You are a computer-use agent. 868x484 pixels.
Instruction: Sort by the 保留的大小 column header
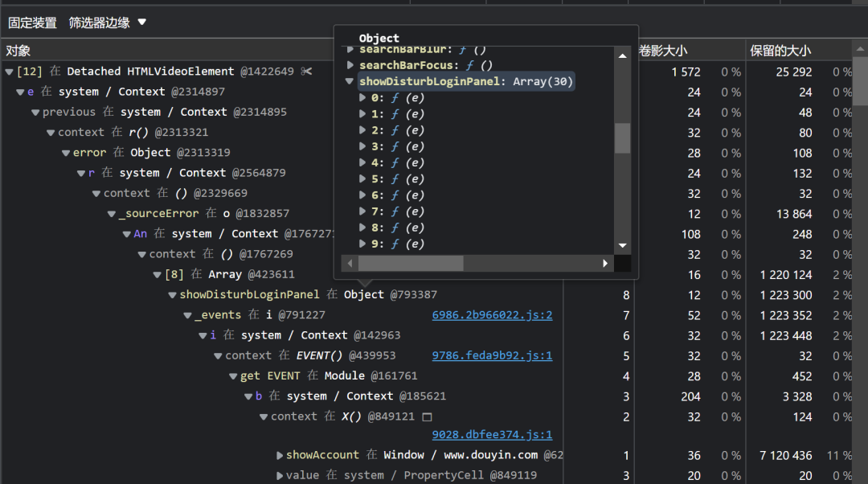coord(780,51)
